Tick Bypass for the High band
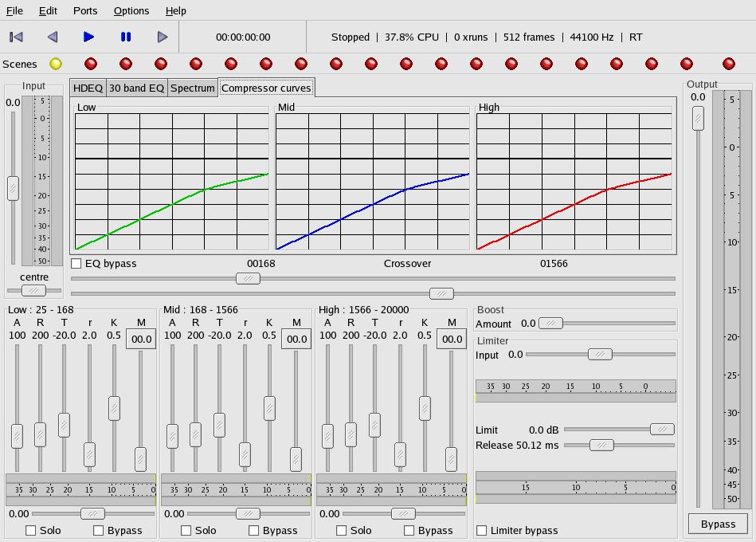 pyautogui.click(x=409, y=530)
